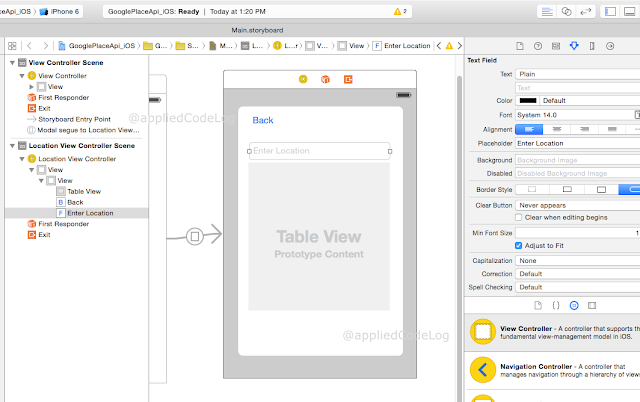This screenshot has height=402, width=640.
Task: Uncheck Adjust to Fit
Action: coord(518,246)
